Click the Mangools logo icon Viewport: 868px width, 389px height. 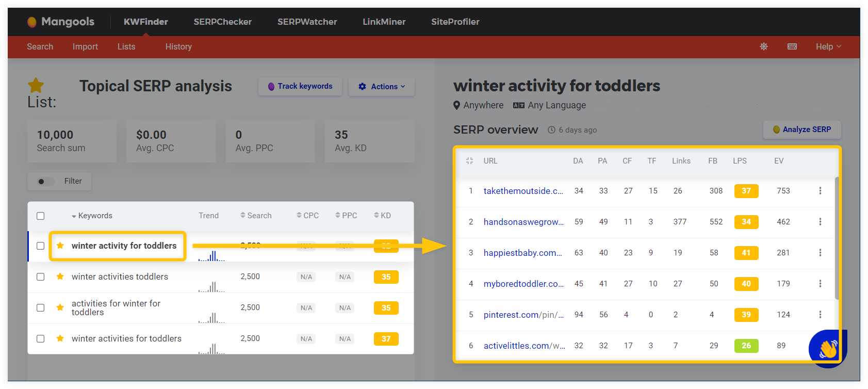pyautogui.click(x=32, y=22)
